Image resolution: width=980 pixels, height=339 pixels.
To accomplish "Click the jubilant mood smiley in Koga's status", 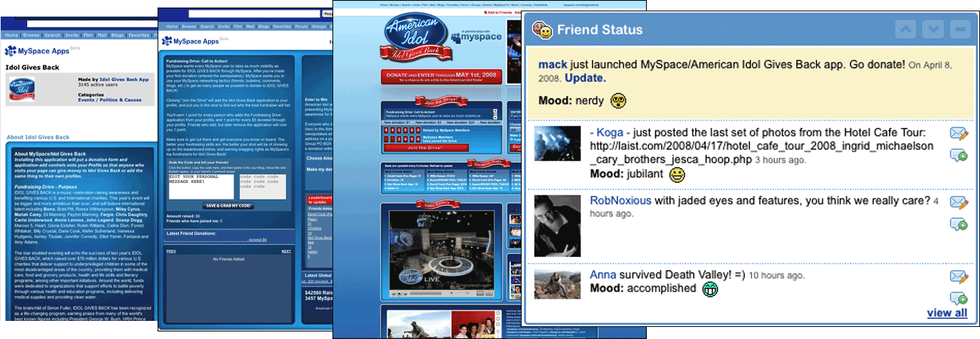I will [x=678, y=175].
